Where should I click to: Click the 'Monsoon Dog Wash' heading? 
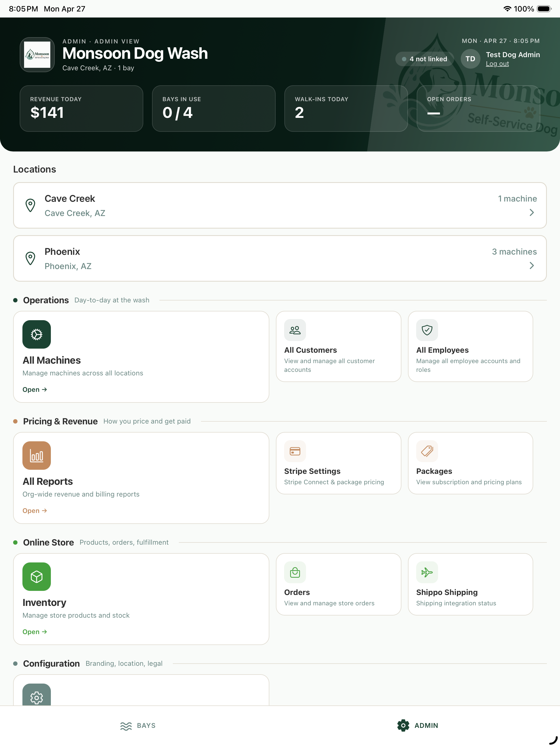coord(135,53)
